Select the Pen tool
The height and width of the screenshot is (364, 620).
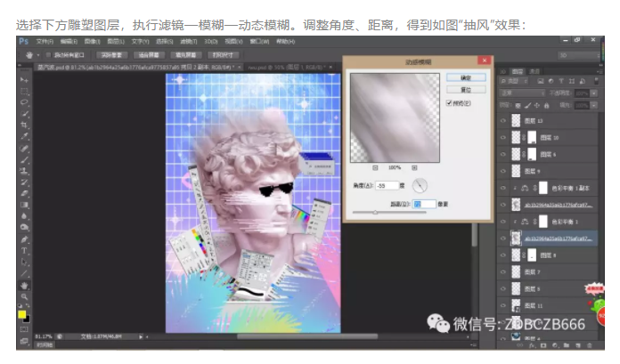24,239
